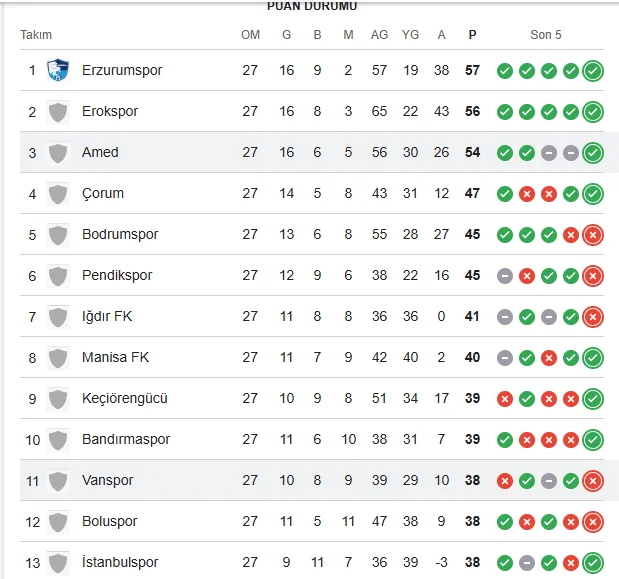
Task: Click Bodrumspor's latest match loss icon
Action: click(593, 234)
